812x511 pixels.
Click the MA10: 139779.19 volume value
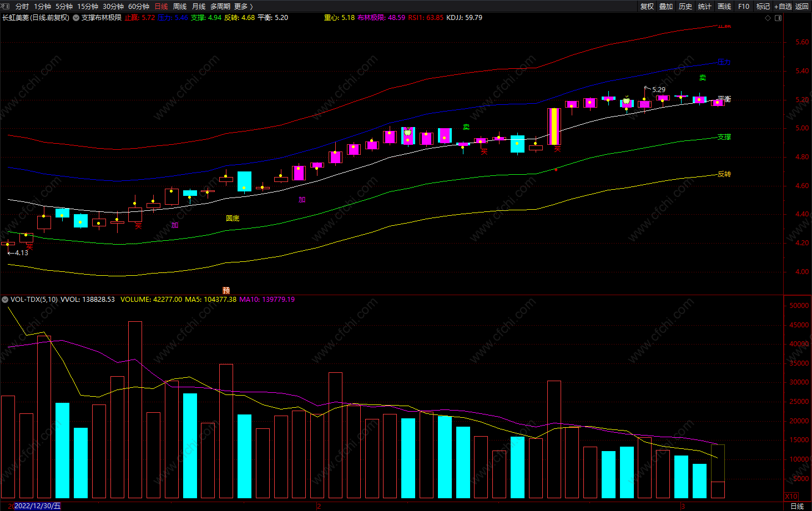coord(267,300)
